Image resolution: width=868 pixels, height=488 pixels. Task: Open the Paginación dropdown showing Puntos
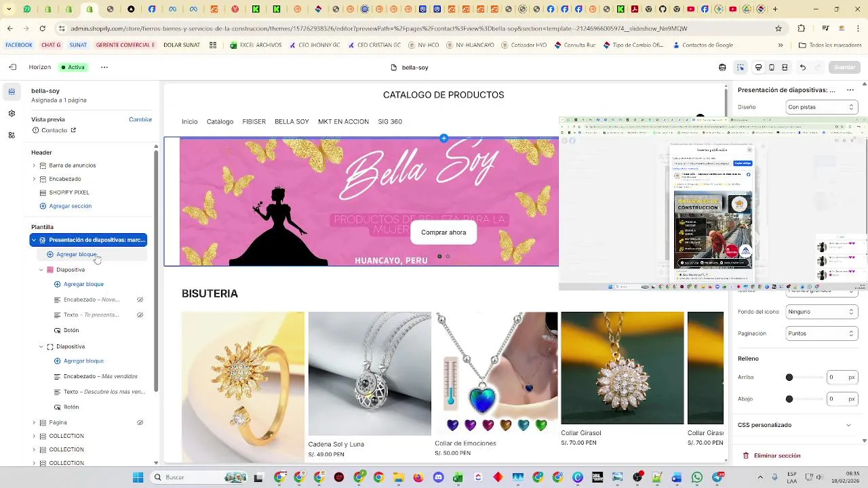coord(821,334)
